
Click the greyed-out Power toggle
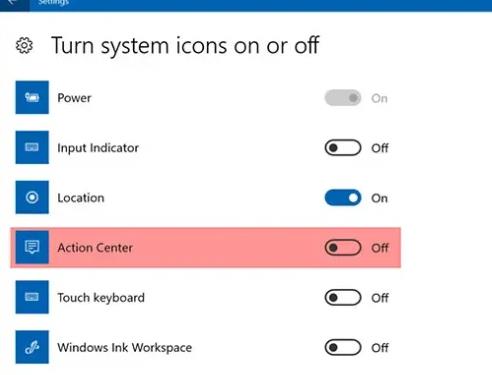coord(343,98)
